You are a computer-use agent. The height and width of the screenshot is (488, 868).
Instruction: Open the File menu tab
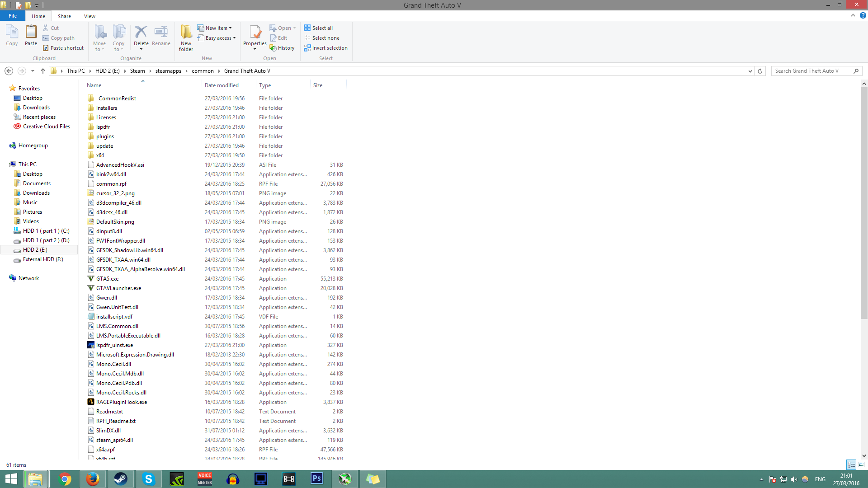pyautogui.click(x=13, y=16)
